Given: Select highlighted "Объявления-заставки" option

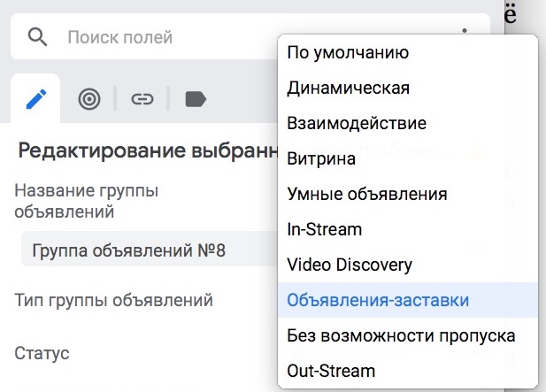Looking at the screenshot, I should pyautogui.click(x=378, y=300).
